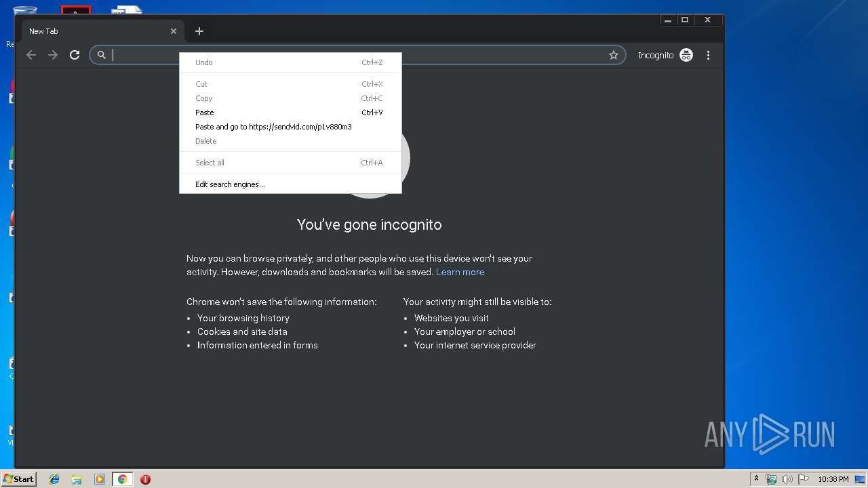Choose Edit search engines...
Image resolution: width=868 pixels, height=488 pixels.
(x=290, y=184)
